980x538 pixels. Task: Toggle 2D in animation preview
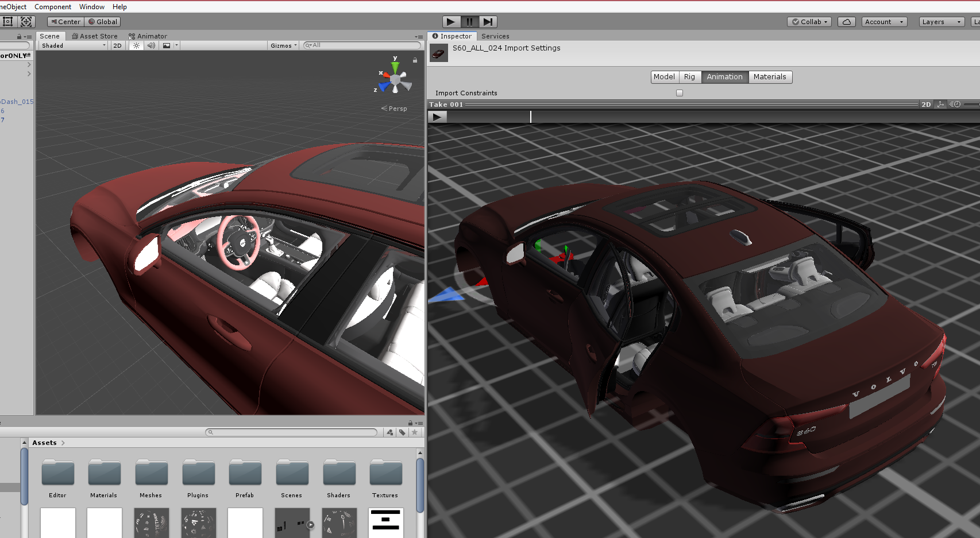pos(926,104)
